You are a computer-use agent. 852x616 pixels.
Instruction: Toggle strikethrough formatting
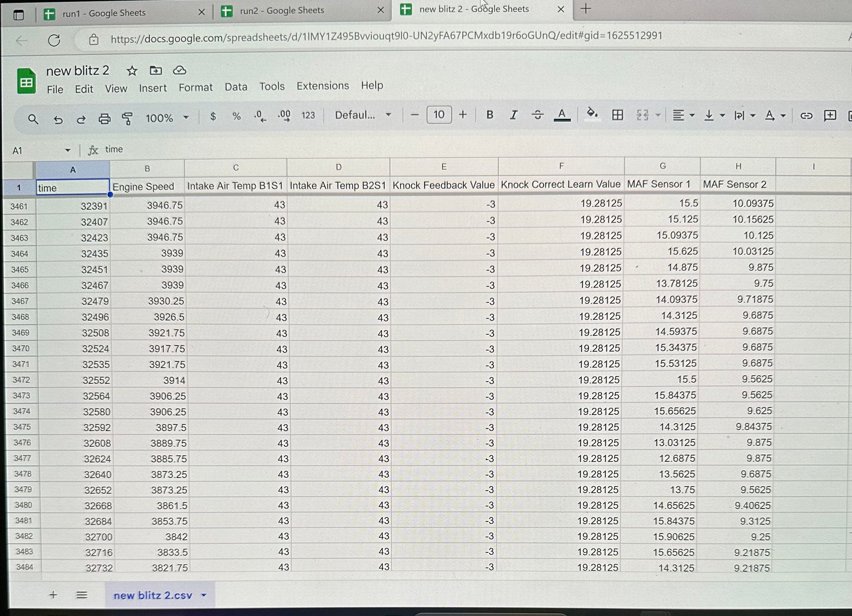pos(537,115)
